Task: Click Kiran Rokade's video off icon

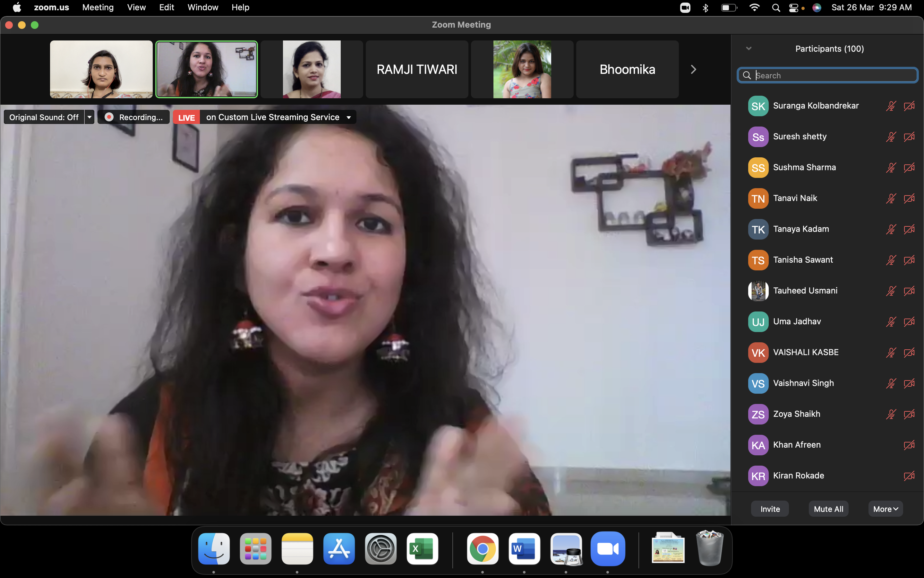Action: point(909,476)
